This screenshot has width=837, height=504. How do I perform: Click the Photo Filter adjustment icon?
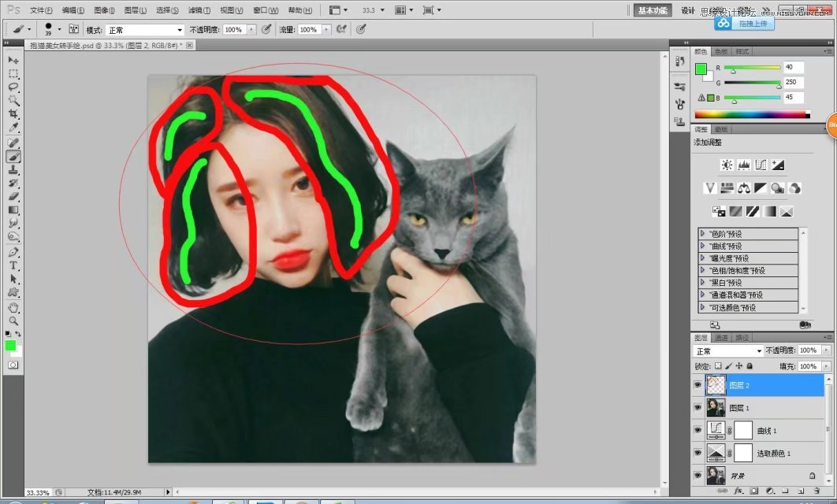click(x=778, y=187)
